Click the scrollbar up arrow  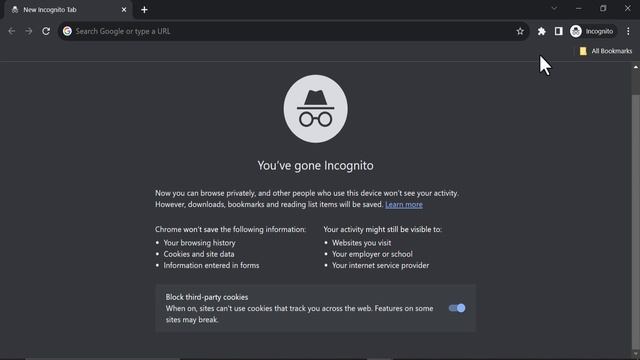coord(636,67)
